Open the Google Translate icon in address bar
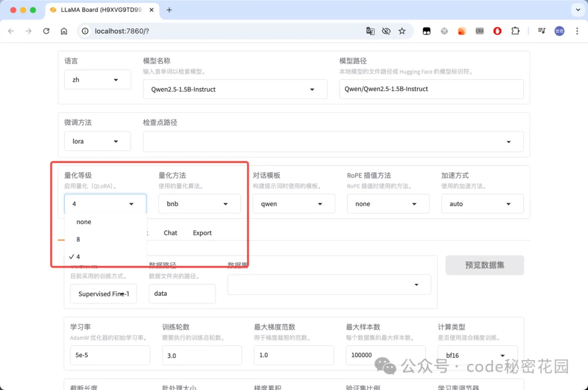This screenshot has height=390, width=588. point(370,31)
